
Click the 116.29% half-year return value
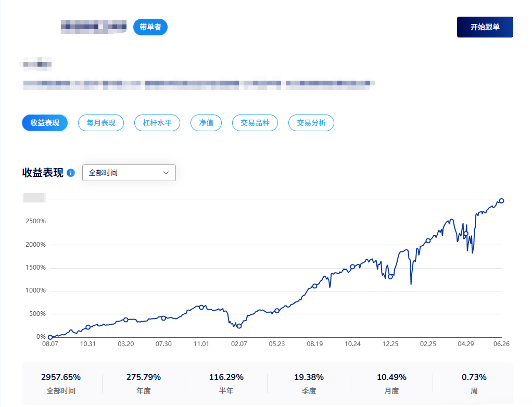[x=226, y=377]
